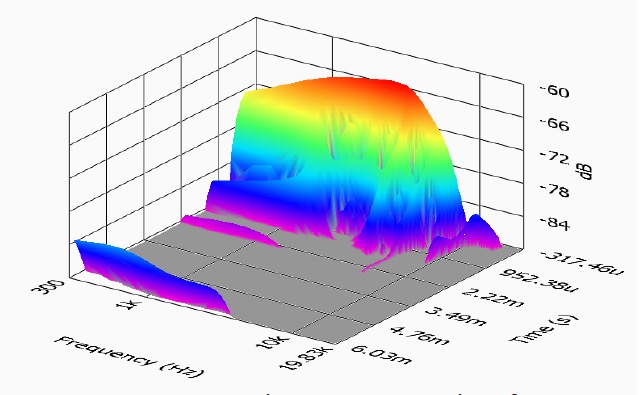Viewport: 639px width, 395px height.
Task: Click the 952.38u time tick label
Action: pos(540,281)
